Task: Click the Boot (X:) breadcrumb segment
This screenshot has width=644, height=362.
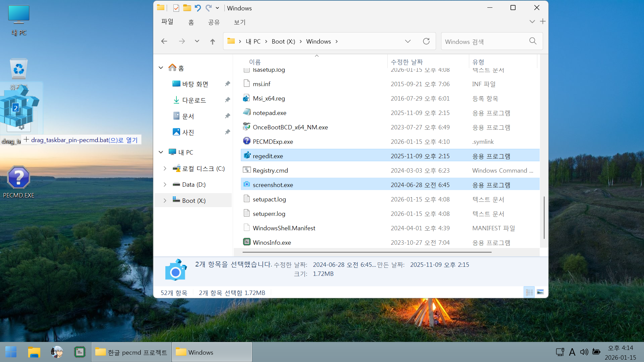Action: tap(283, 41)
